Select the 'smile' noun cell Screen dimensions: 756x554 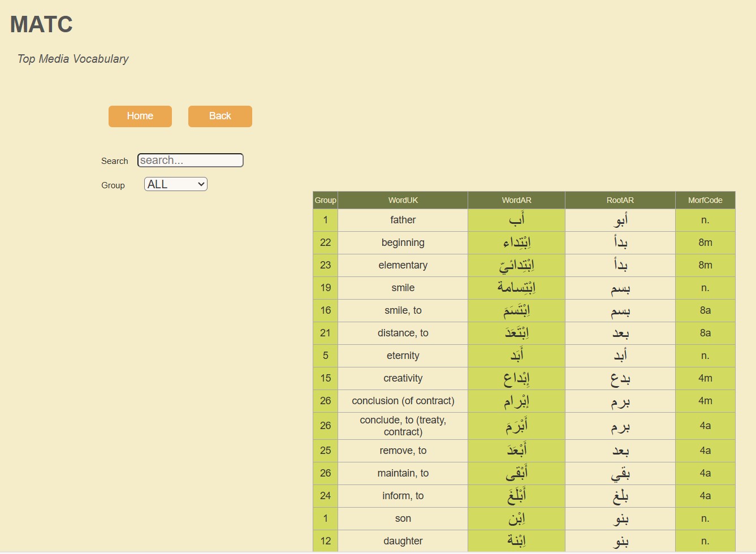(x=403, y=288)
